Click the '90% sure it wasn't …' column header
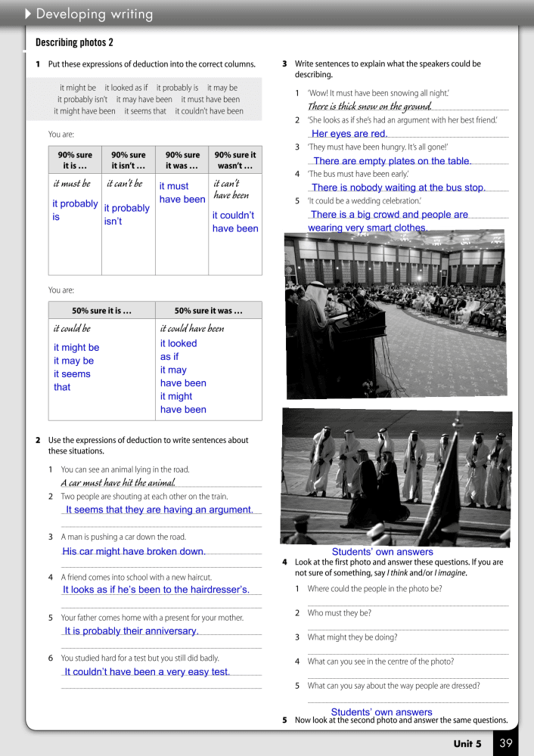Screen dimensions: 534x756 click(x=235, y=160)
